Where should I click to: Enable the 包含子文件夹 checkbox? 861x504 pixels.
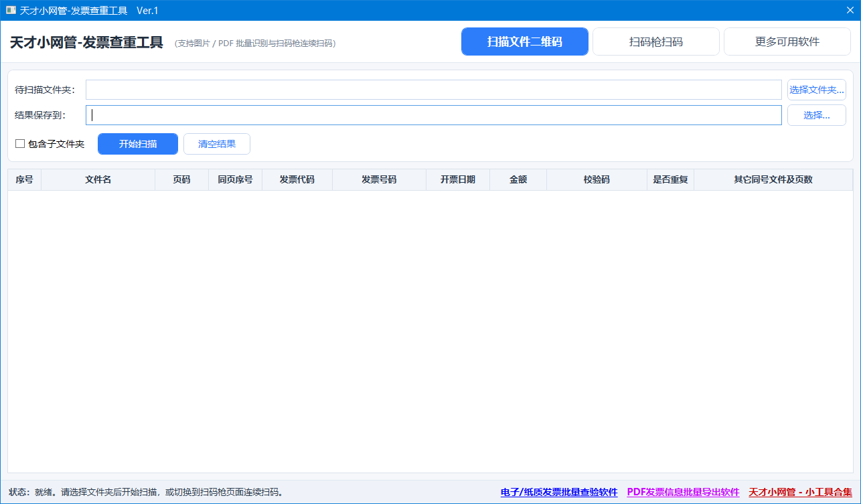point(20,144)
